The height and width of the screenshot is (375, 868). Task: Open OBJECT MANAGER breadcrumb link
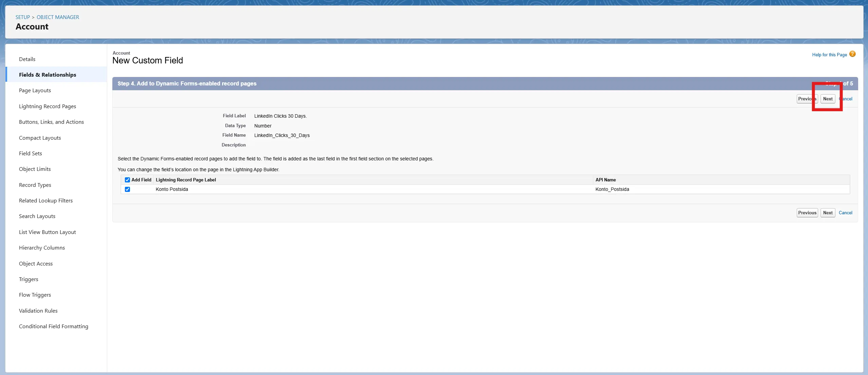click(x=58, y=17)
